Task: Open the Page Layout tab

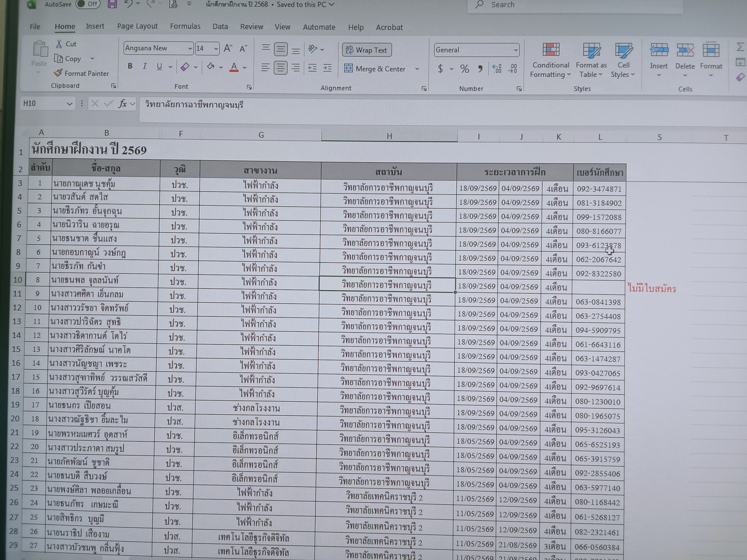Action: (137, 26)
